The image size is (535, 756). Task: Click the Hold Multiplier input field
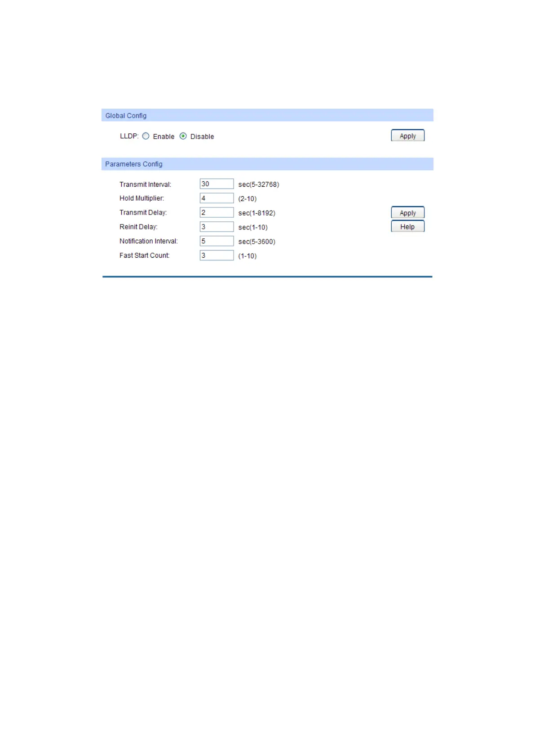pyautogui.click(x=217, y=198)
